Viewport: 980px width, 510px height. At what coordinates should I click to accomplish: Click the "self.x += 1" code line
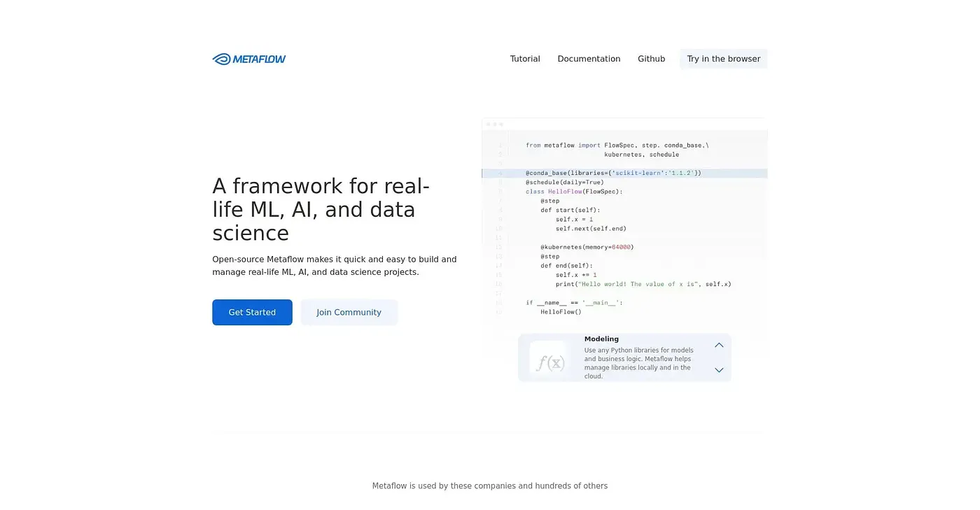(x=576, y=275)
